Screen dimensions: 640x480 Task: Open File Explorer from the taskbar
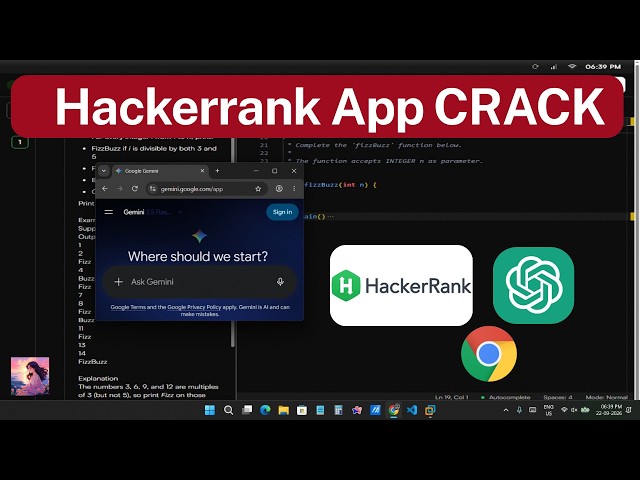(x=284, y=410)
